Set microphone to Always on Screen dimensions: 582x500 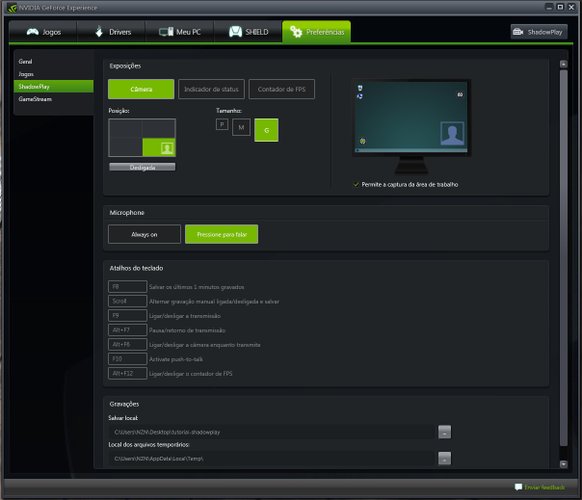144,234
